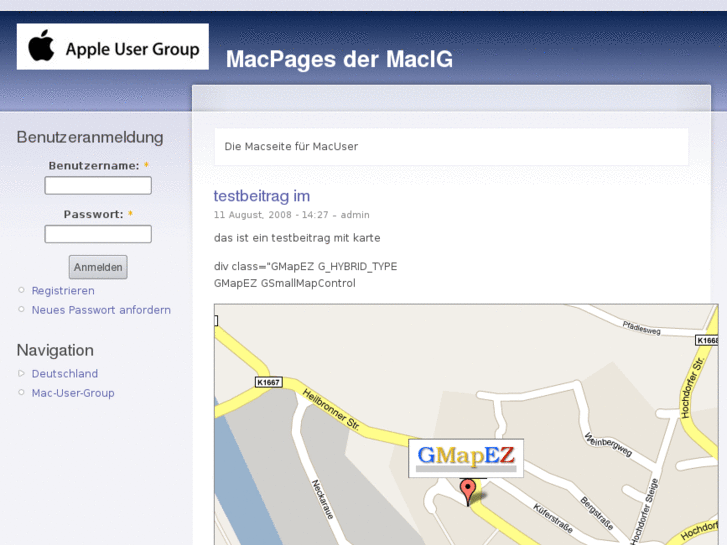Click the Benutzeranmeldung heading
The height and width of the screenshot is (545, 727).
point(90,137)
